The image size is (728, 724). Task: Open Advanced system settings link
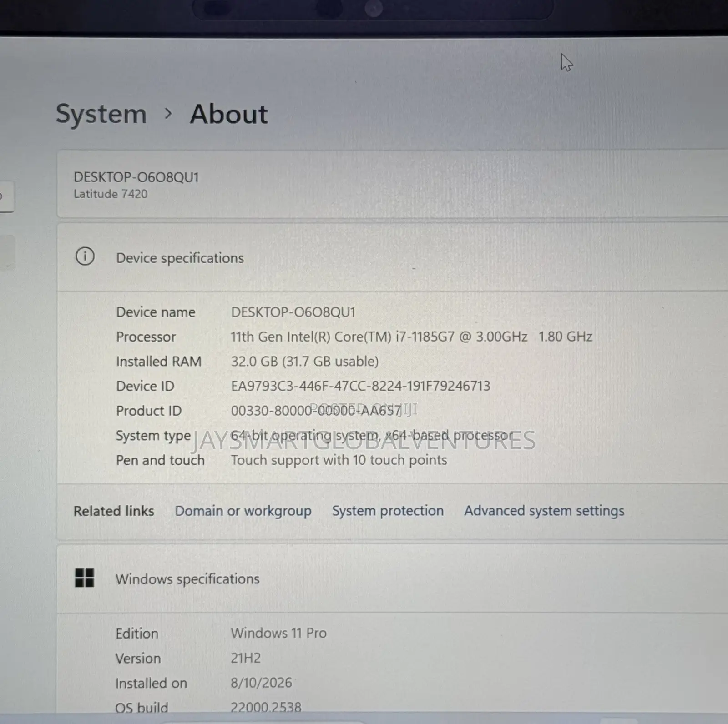coord(544,511)
